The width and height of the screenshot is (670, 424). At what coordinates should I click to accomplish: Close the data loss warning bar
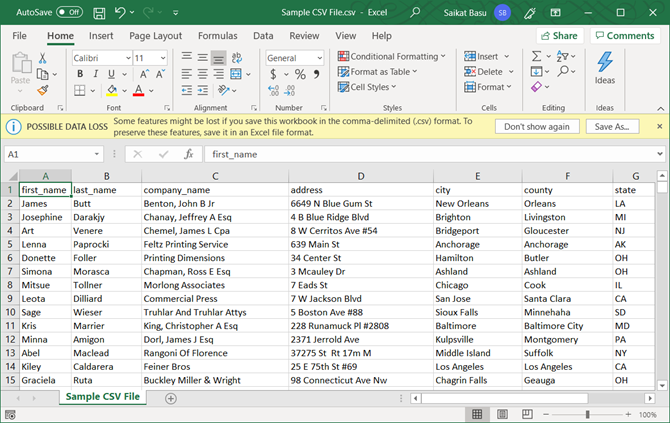(658, 127)
